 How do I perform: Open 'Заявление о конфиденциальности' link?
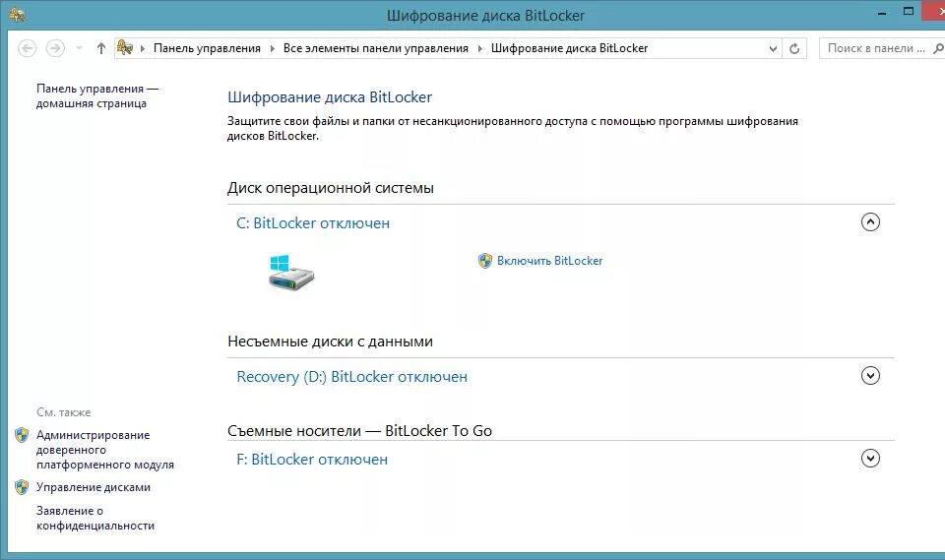point(95,518)
